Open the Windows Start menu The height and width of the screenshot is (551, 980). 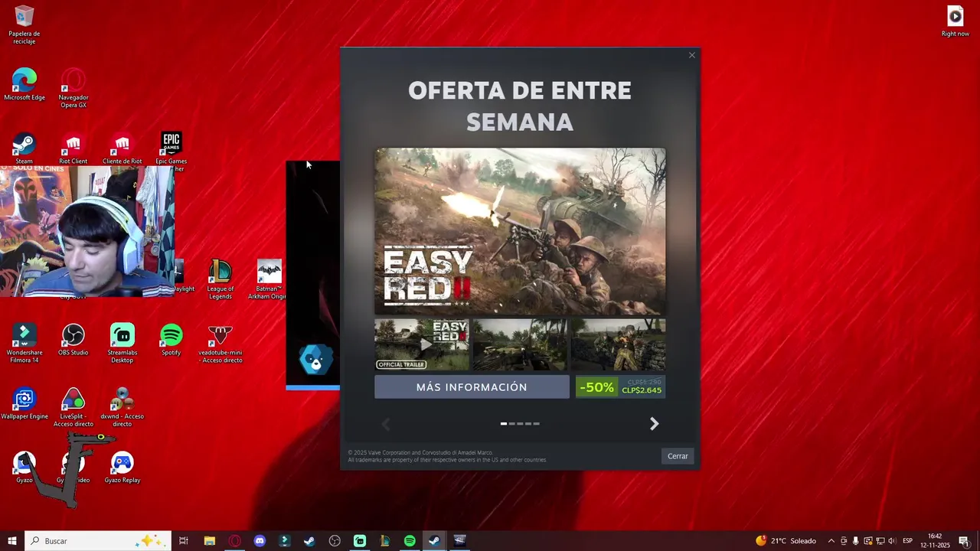coord(11,541)
